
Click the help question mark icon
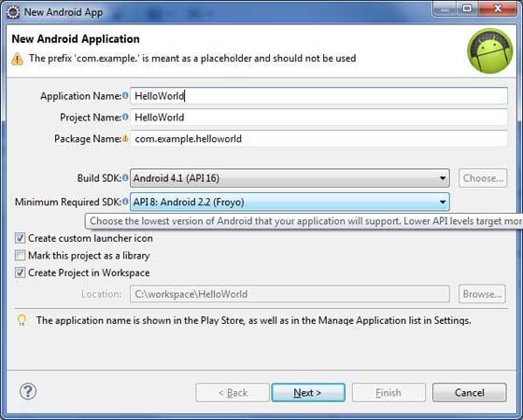click(28, 391)
